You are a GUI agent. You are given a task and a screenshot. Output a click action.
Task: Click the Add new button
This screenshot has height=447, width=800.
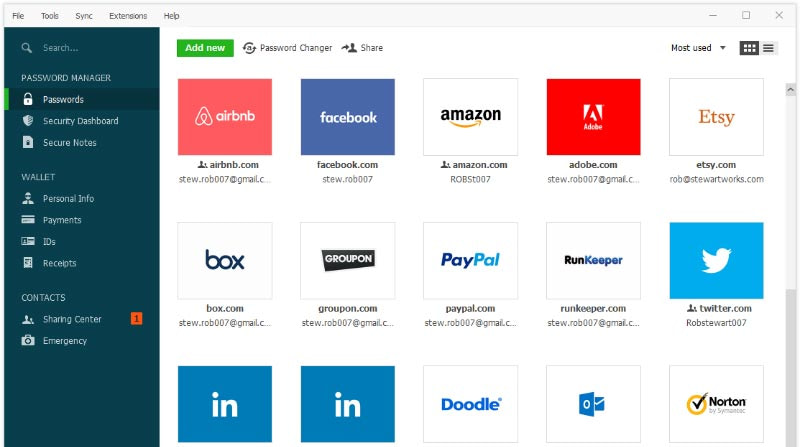[x=205, y=48]
